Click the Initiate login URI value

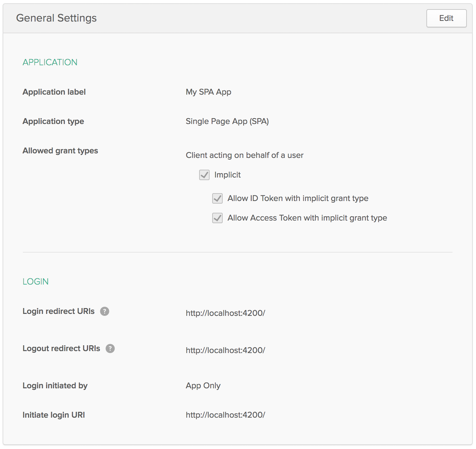pos(225,415)
